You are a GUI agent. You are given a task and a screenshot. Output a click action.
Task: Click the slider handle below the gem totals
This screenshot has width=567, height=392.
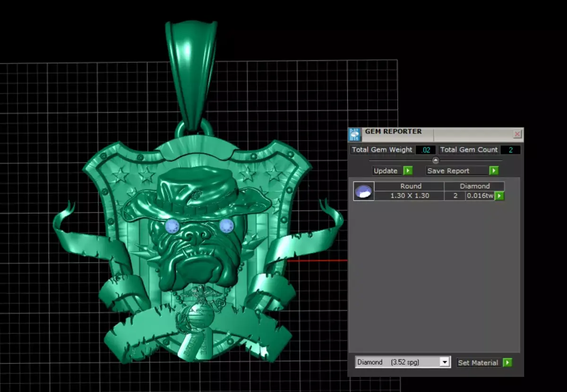(x=436, y=160)
